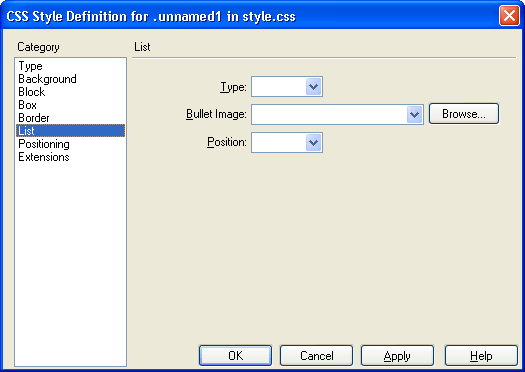
Task: Click inside the Bullet Image text field
Action: point(329,115)
